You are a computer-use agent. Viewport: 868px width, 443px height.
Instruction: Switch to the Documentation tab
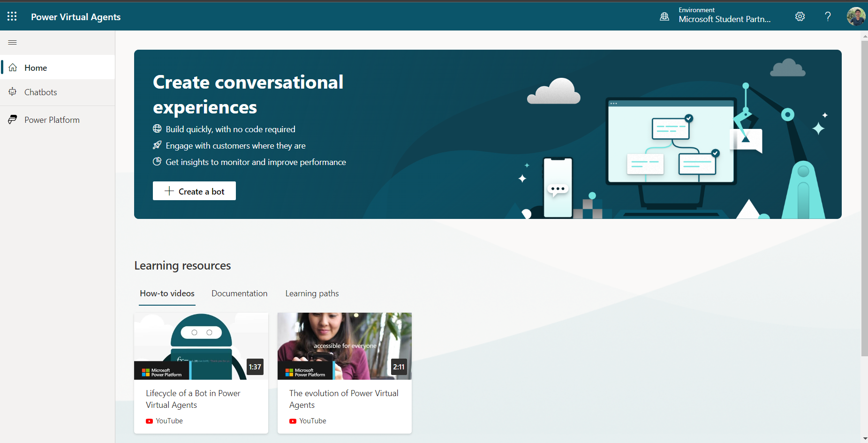coord(239,293)
